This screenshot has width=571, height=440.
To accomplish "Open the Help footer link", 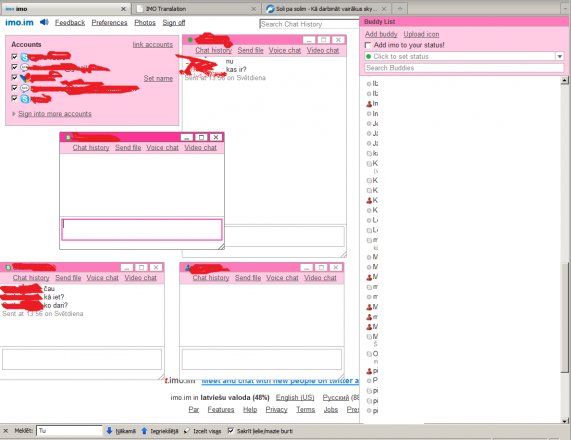I will point(250,409).
